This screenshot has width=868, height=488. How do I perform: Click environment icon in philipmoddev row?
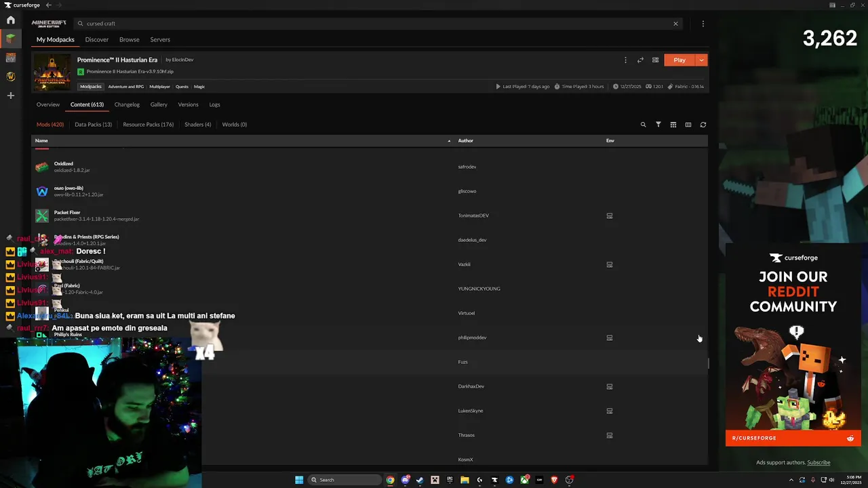[610, 338]
